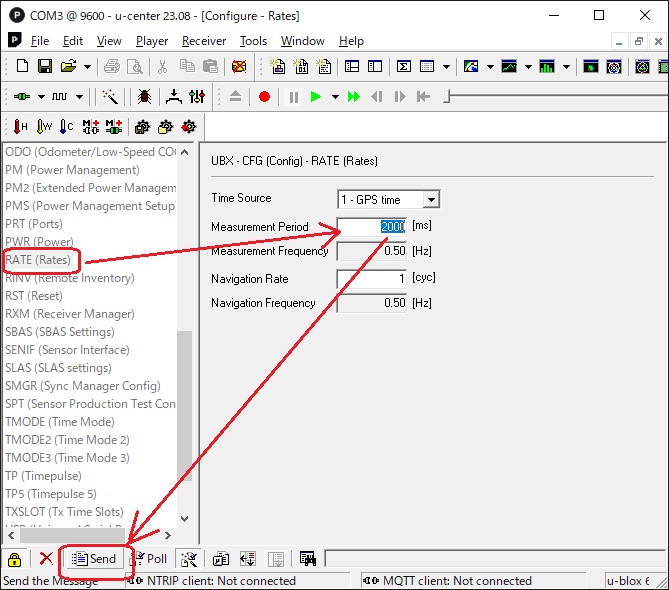Viewport: 669px width, 590px height.
Task: Click the receiver connection plug icon
Action: click(22, 97)
